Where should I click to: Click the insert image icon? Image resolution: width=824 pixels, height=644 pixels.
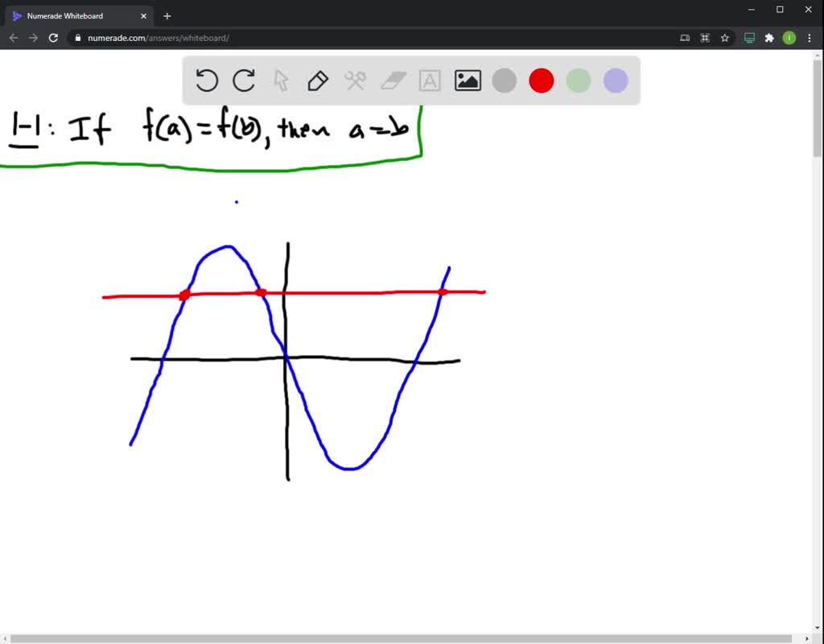point(468,80)
